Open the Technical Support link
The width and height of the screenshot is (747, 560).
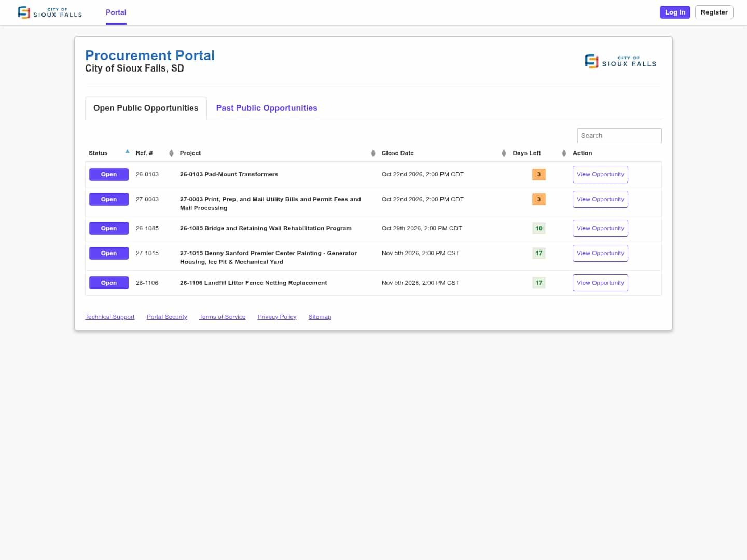(x=109, y=317)
